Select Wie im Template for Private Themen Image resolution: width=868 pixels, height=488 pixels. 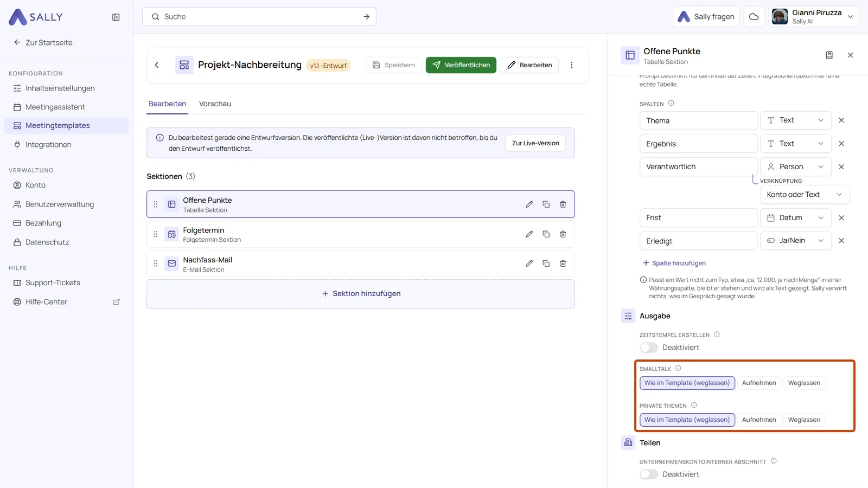(x=687, y=420)
